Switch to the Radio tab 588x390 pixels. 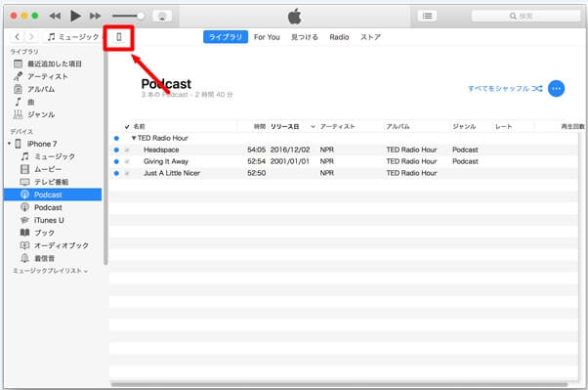click(339, 37)
